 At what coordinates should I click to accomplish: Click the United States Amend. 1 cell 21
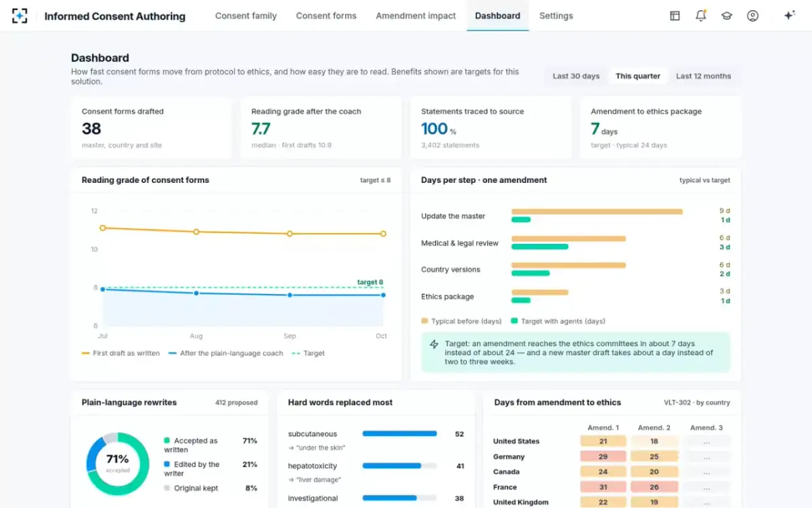[603, 441]
